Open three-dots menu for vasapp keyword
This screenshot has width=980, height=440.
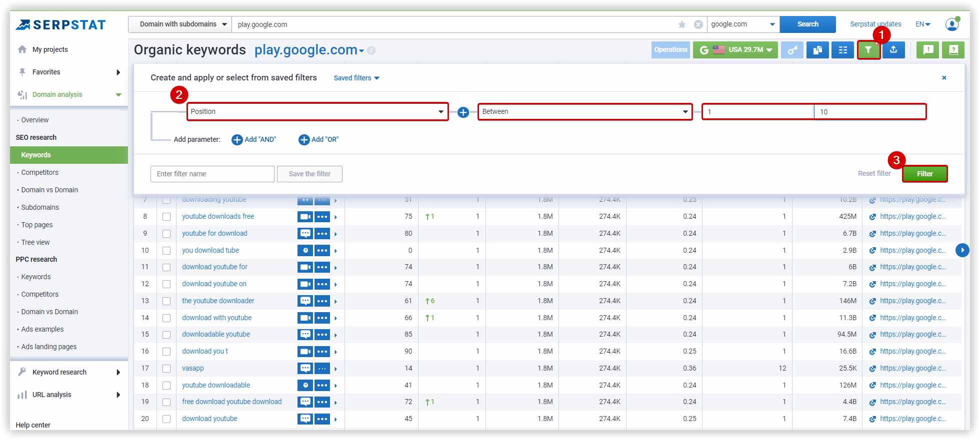tap(322, 369)
